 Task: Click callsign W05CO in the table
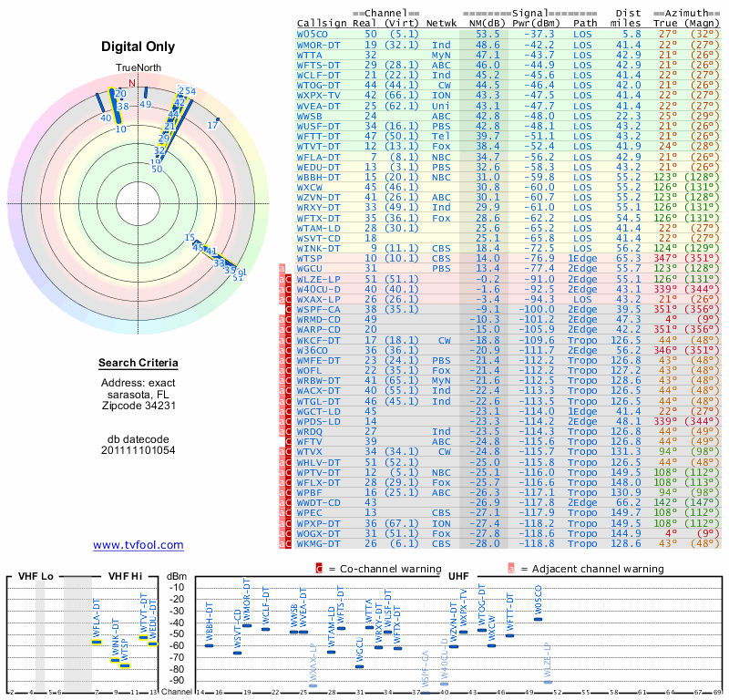tap(313, 35)
